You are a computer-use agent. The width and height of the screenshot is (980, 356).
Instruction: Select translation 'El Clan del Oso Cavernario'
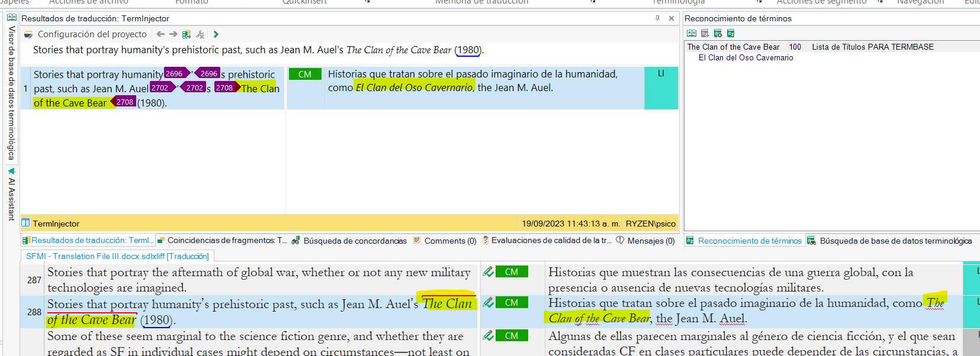pyautogui.click(x=746, y=57)
